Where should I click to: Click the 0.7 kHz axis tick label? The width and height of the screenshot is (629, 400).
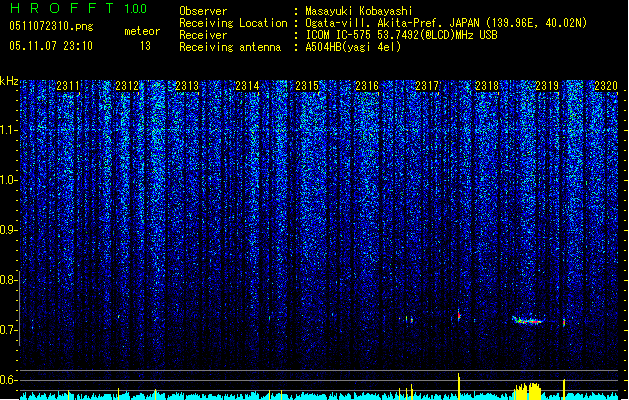click(7, 330)
